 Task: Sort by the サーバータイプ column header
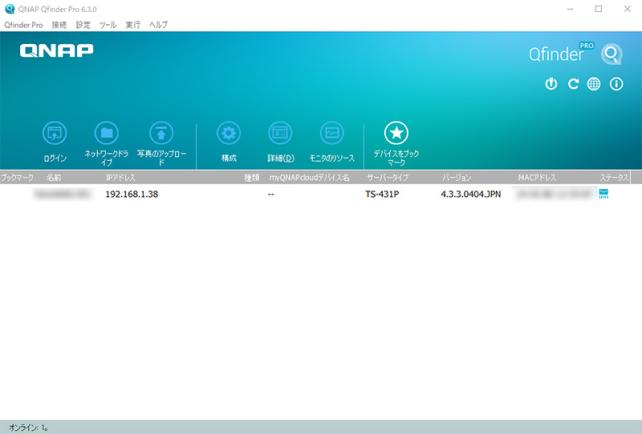point(387,178)
